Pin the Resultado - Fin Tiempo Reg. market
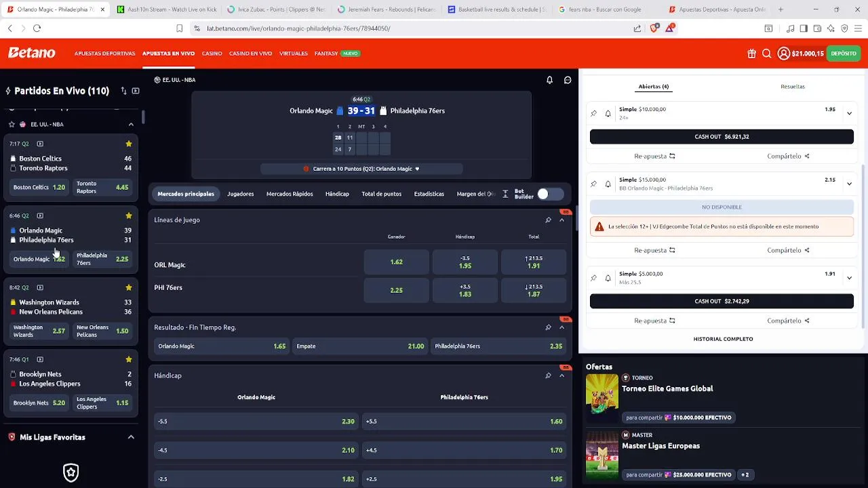The height and width of the screenshot is (488, 868). coord(548,327)
